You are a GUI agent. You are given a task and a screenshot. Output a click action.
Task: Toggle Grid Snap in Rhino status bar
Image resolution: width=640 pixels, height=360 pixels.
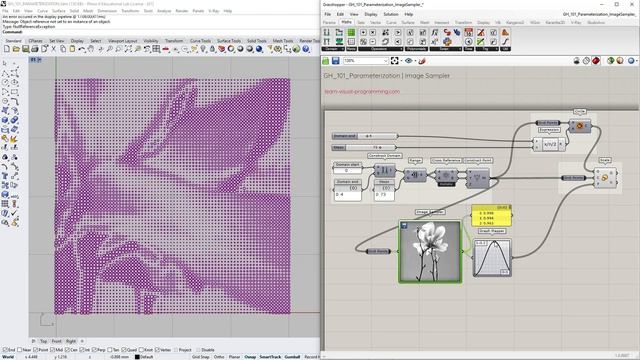[x=200, y=357]
